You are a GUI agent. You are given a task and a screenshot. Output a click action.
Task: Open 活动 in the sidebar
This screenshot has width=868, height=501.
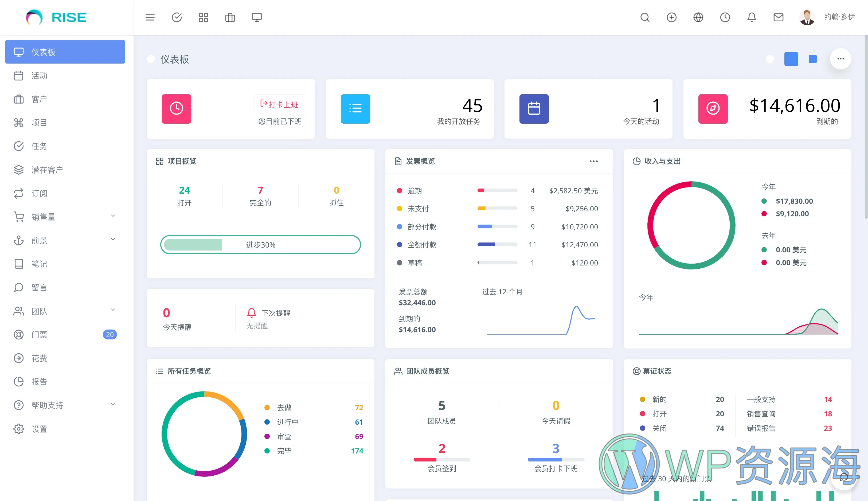pyautogui.click(x=65, y=76)
